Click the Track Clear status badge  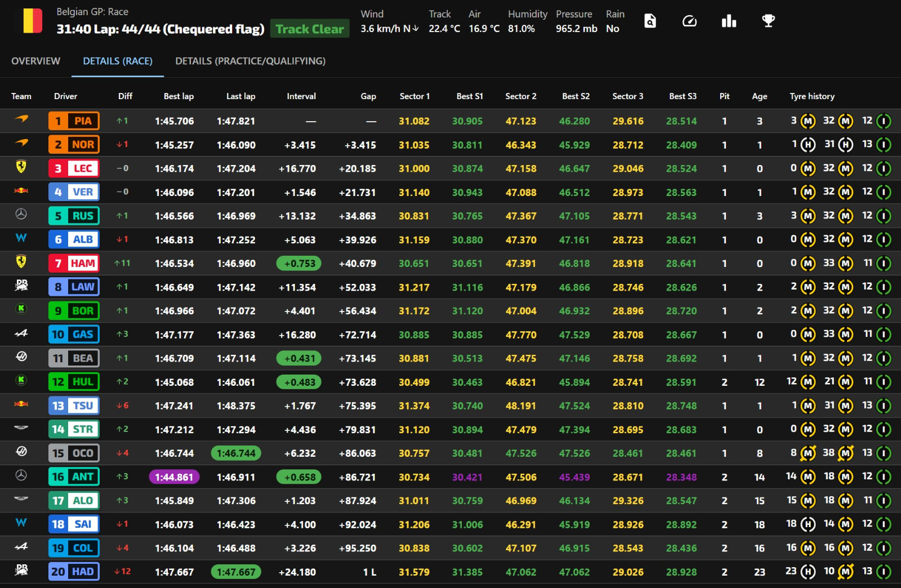[310, 29]
